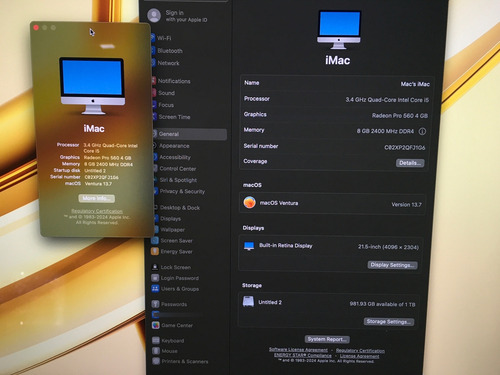Click the System Report button
The width and height of the screenshot is (500, 375).
327,339
